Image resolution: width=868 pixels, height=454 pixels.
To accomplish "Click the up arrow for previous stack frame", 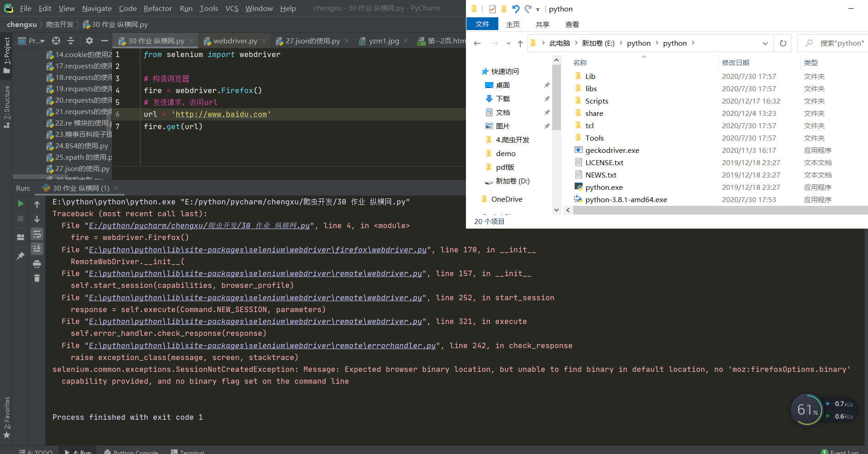I will (37, 204).
